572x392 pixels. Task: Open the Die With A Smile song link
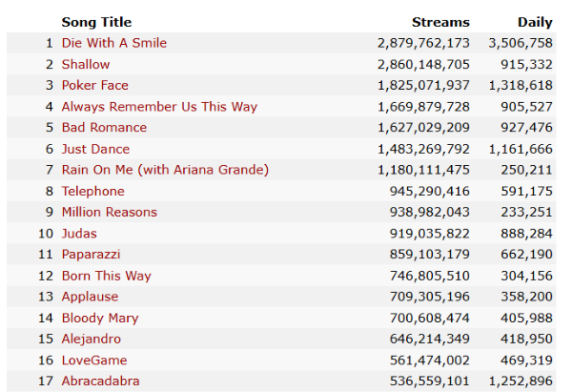click(x=113, y=43)
